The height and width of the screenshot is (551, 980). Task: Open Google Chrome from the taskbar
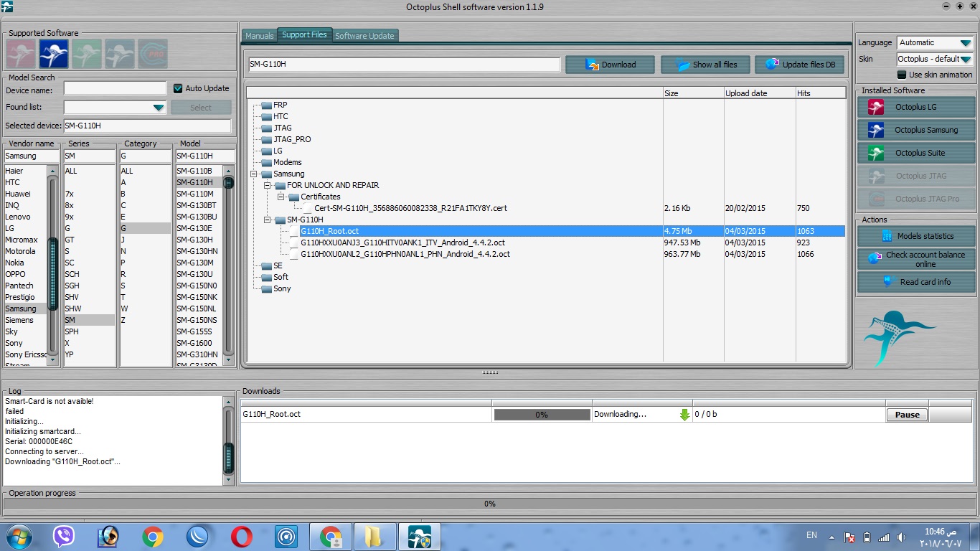pyautogui.click(x=152, y=536)
